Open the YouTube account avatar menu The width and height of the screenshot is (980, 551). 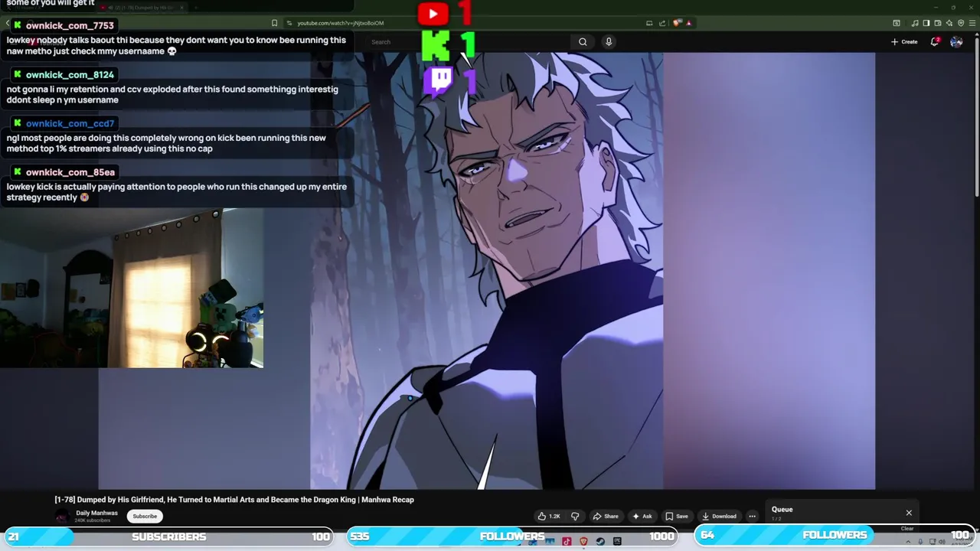coord(956,42)
